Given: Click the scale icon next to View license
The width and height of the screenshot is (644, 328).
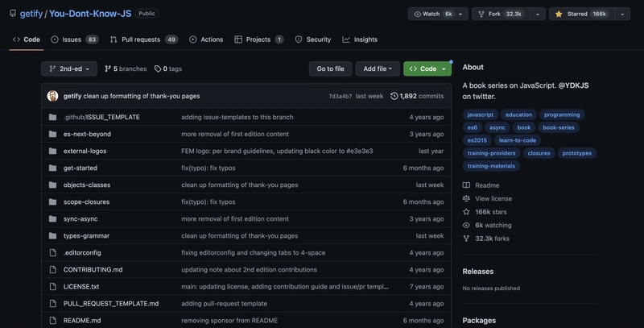Looking at the screenshot, I should click(x=466, y=198).
